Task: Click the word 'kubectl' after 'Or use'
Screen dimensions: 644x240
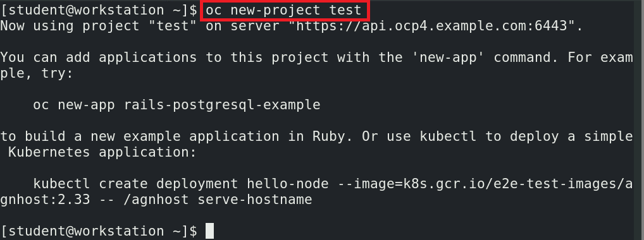Action: [448, 136]
